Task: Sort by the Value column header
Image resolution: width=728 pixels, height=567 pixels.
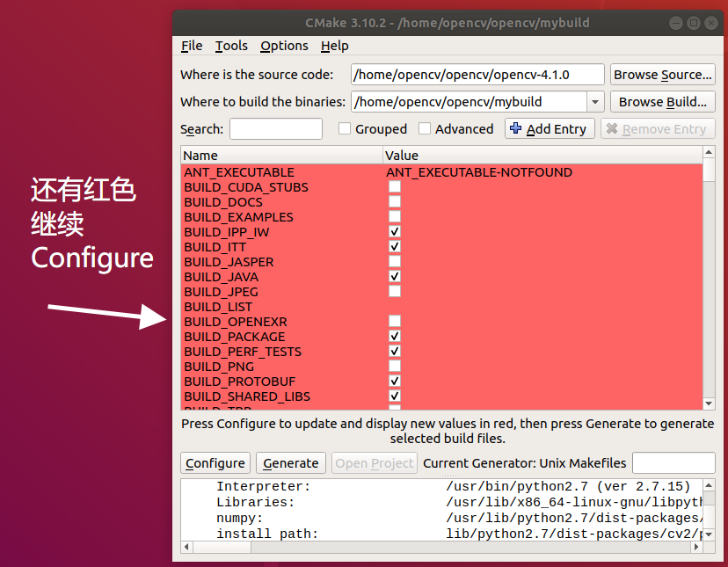Action: [x=542, y=155]
